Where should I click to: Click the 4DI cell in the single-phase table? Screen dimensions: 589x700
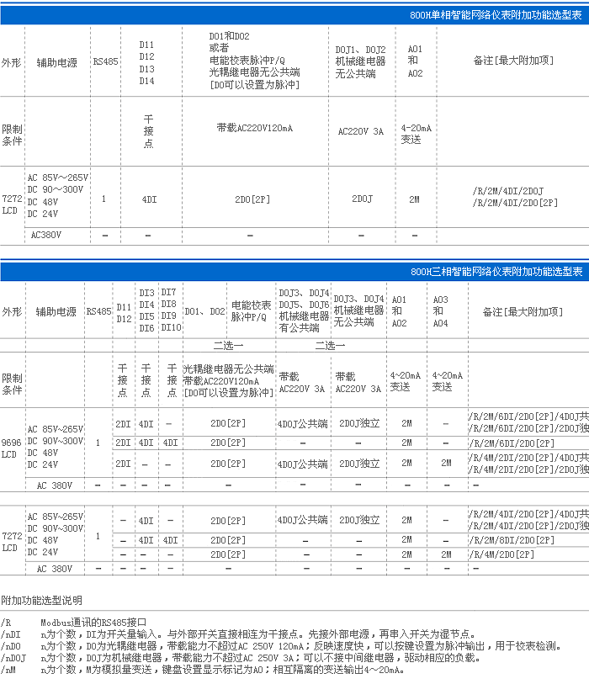148,199
